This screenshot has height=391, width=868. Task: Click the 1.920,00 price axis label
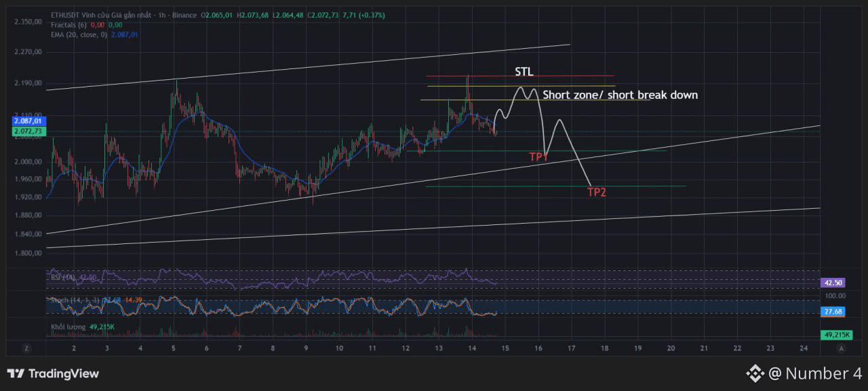tap(28, 197)
